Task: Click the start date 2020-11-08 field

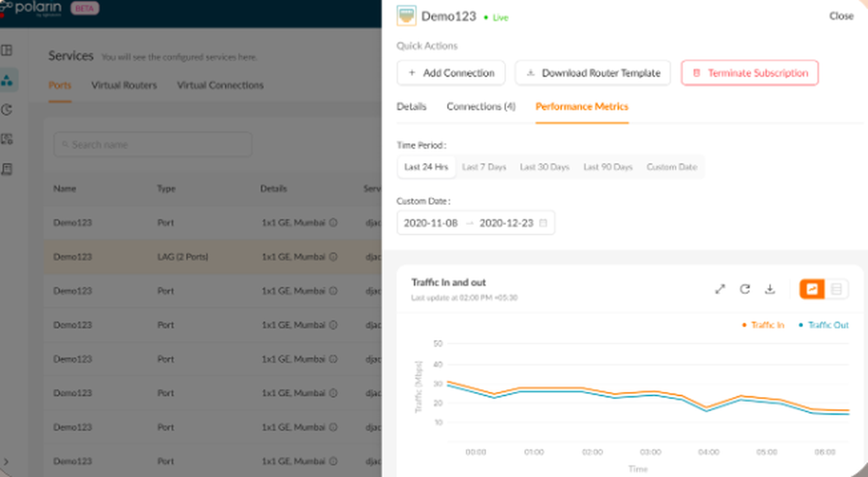Action: tap(431, 223)
